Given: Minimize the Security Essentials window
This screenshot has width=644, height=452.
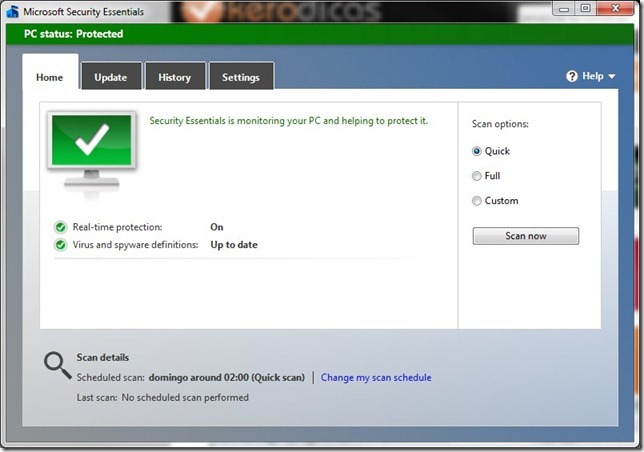Looking at the screenshot, I should 564,9.
